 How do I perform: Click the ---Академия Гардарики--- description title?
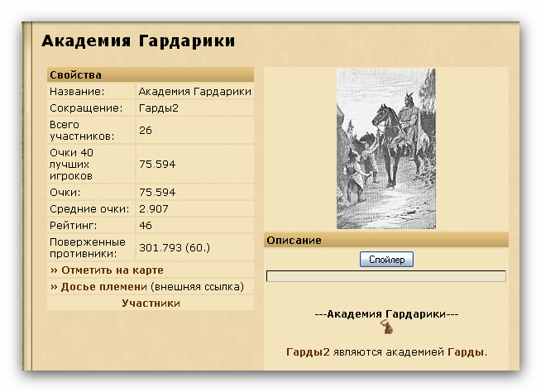[386, 314]
